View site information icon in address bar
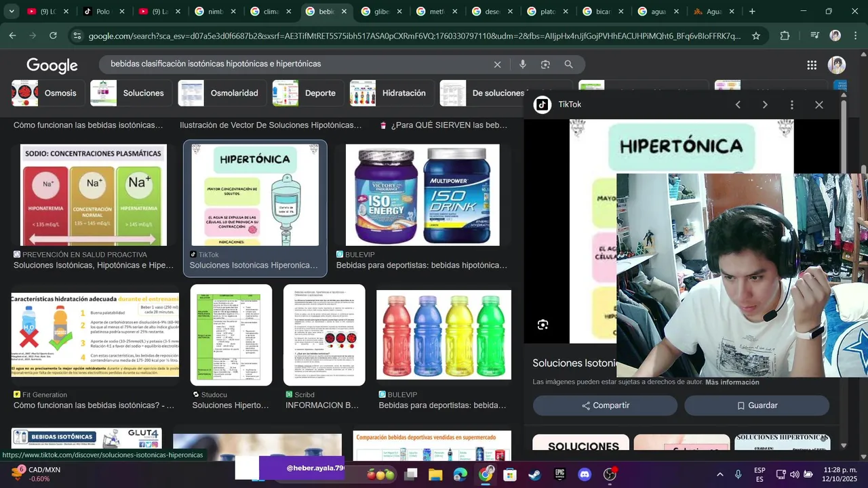The width and height of the screenshot is (868, 488). pos(77,36)
